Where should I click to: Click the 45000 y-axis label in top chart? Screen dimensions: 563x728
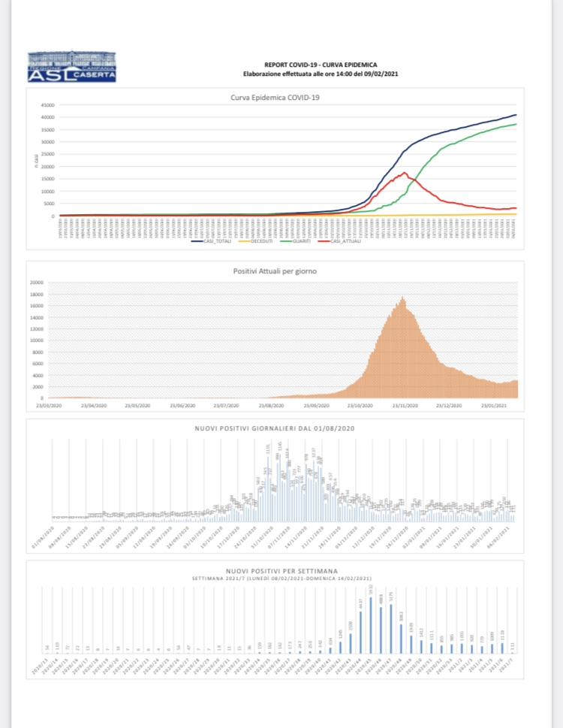pos(47,104)
